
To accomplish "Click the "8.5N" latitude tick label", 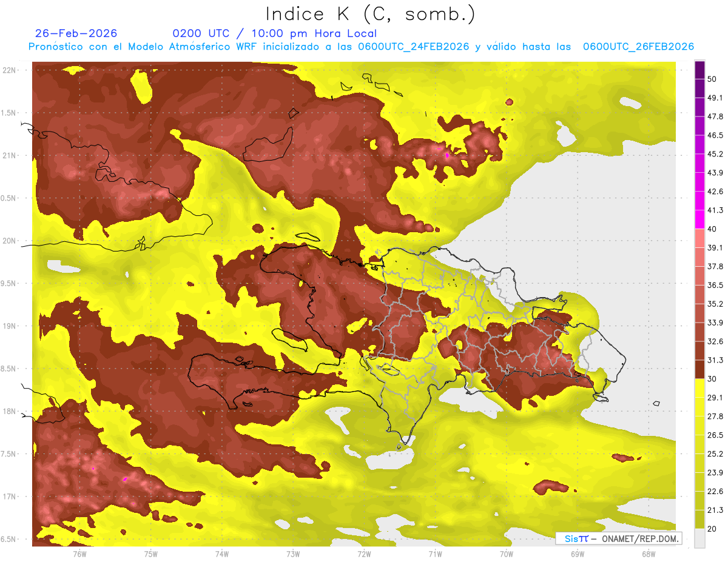I will pos(9,369).
